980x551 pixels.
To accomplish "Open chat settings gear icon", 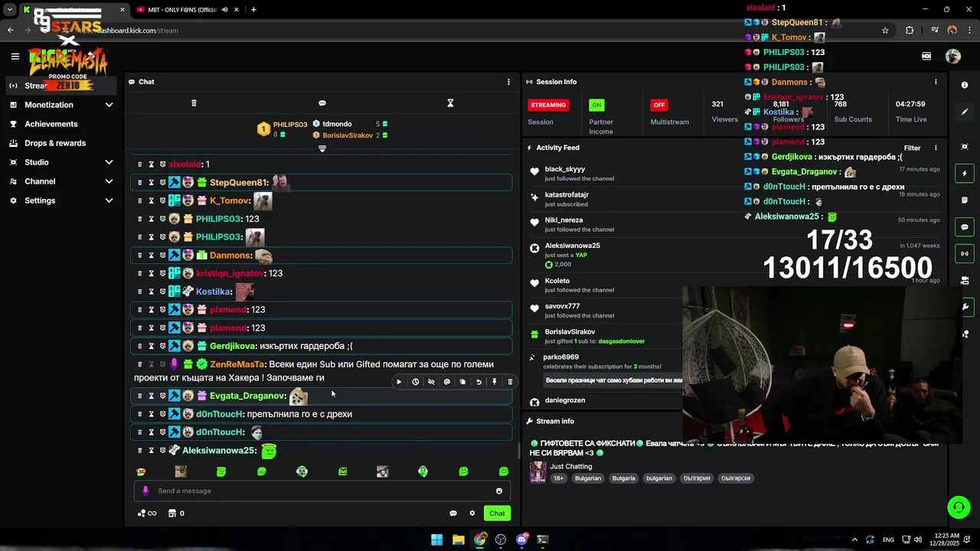I will [x=472, y=514].
